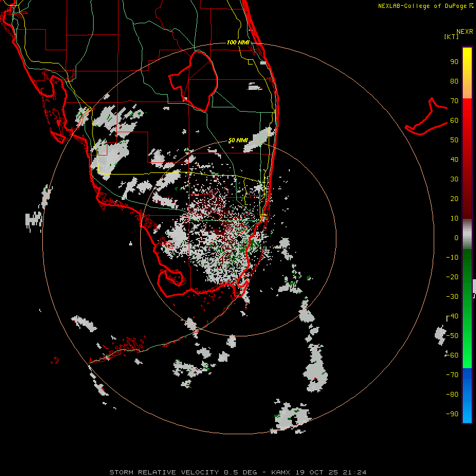The image size is (476, 476).
Task: Click the 70 value on the velocity scale
Action: tap(454, 101)
